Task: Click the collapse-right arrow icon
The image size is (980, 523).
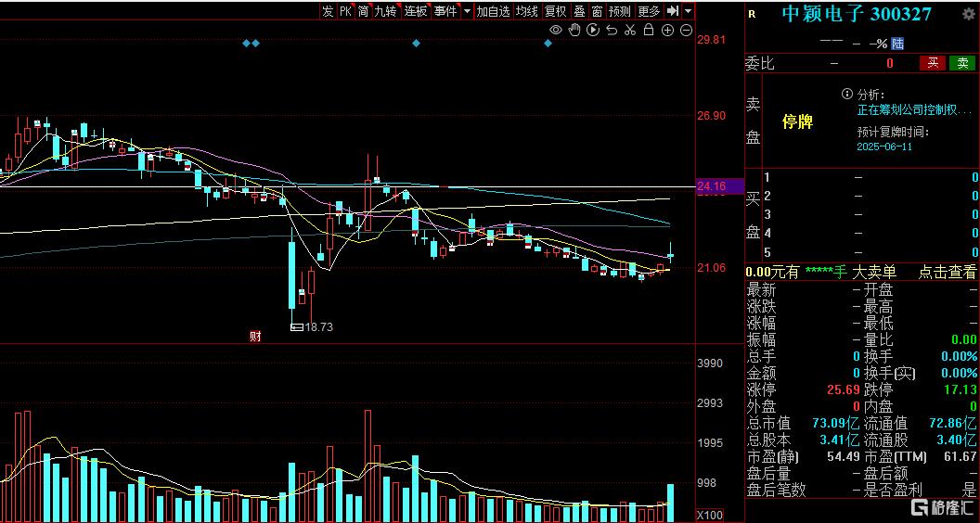Action: click(x=673, y=10)
